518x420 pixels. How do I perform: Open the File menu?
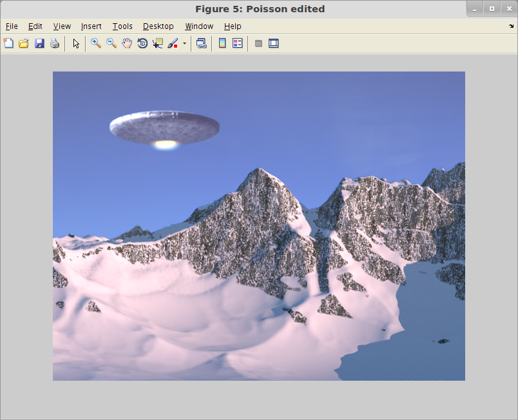click(x=12, y=26)
